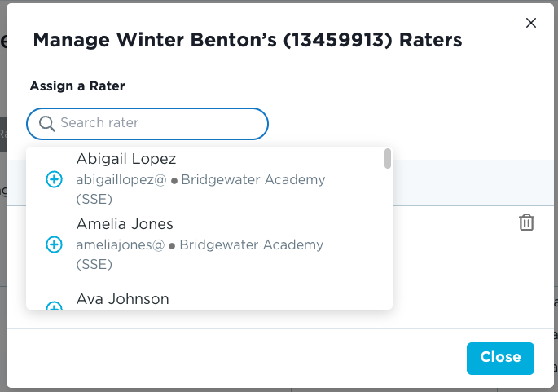Click the (SSE) label under Amelia Jones
This screenshot has width=558, height=392.
pos(94,264)
